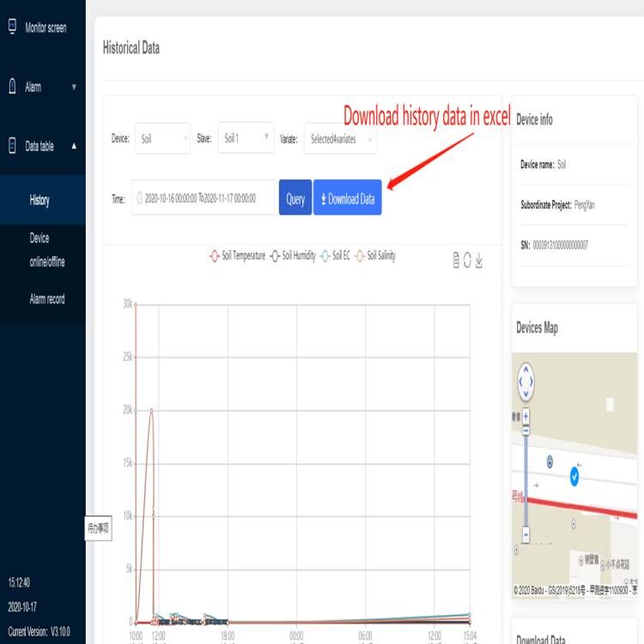The width and height of the screenshot is (644, 644).
Task: Toggle Soil Salinity legend series
Action: coord(375,256)
